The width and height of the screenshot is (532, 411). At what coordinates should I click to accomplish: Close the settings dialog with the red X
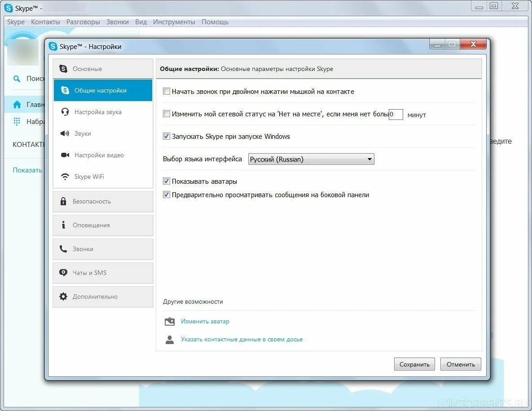473,44
